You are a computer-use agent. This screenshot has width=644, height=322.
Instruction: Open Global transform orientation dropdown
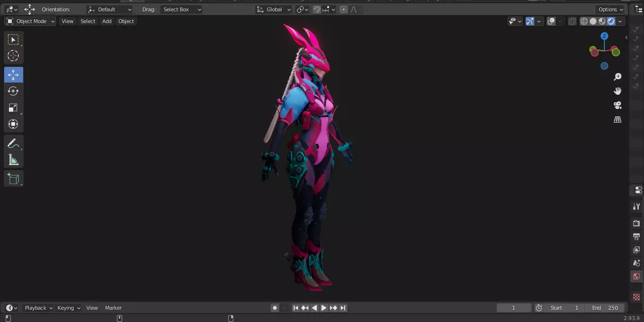tap(274, 9)
